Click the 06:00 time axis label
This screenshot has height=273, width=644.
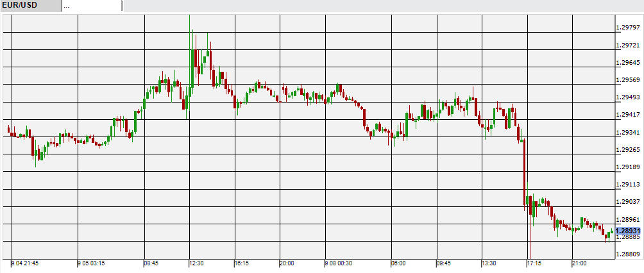398,263
